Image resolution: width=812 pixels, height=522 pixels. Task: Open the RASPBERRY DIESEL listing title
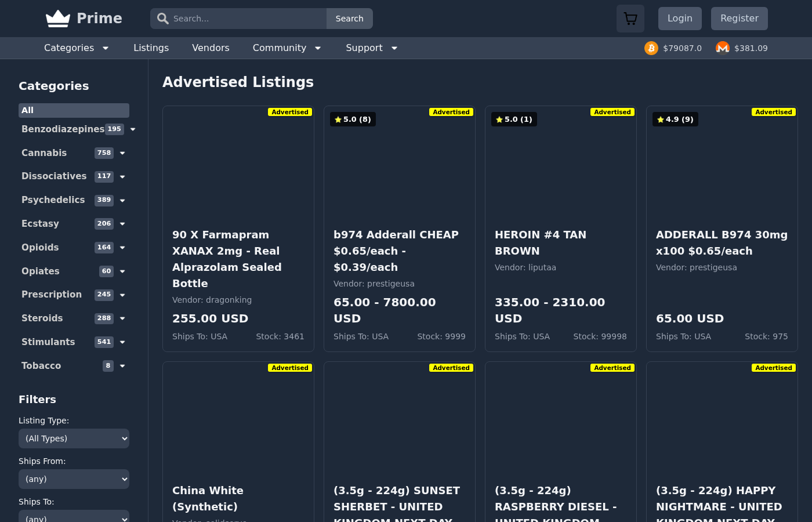[x=556, y=506]
